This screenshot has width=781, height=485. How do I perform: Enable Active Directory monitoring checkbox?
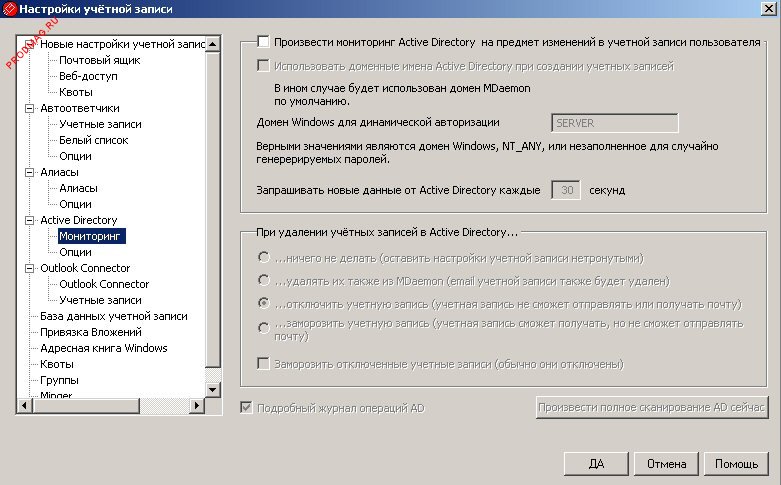tap(263, 42)
